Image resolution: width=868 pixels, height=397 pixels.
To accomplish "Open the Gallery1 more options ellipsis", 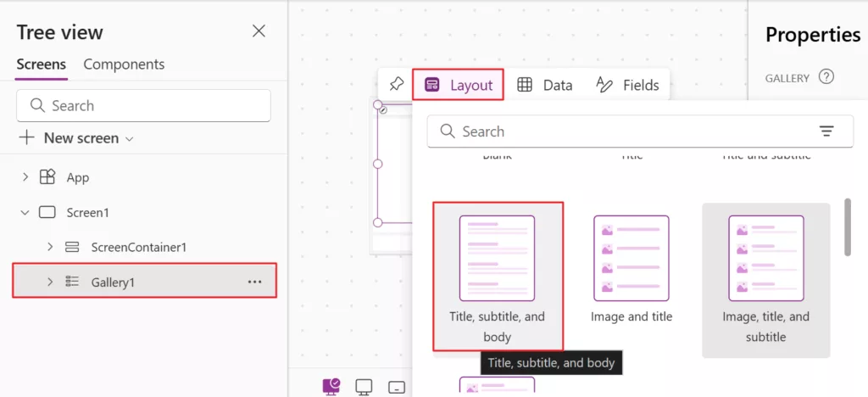I will (254, 282).
